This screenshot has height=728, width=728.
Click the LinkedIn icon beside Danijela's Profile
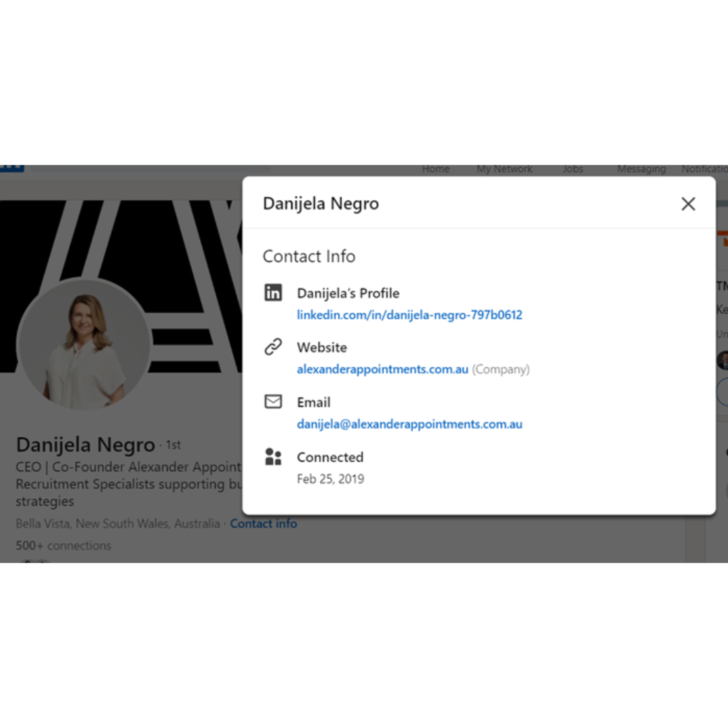[273, 293]
